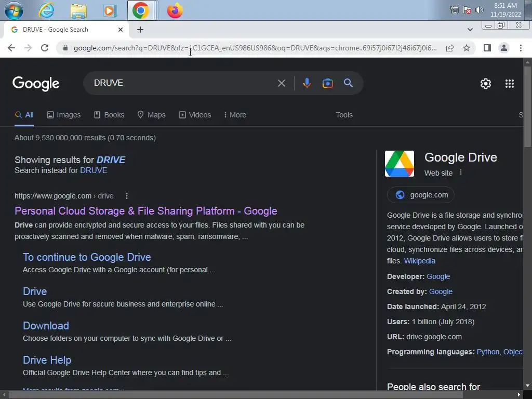Open the Tools options

coord(344,115)
